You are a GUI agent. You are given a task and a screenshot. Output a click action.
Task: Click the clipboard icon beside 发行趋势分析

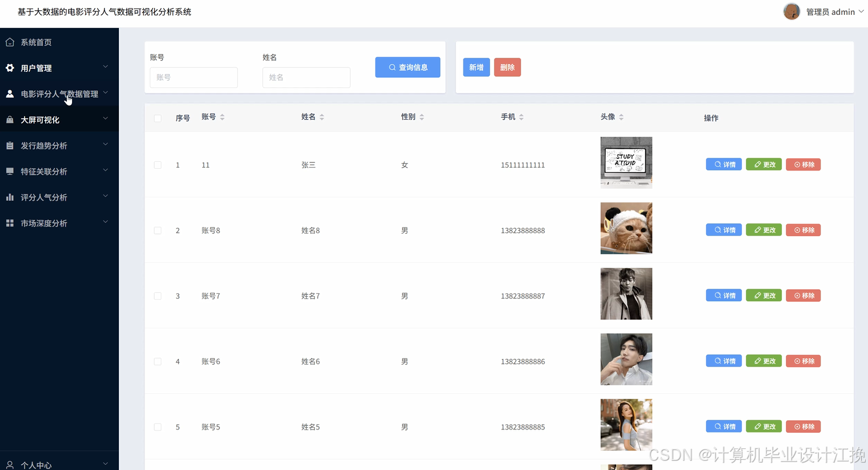point(10,146)
